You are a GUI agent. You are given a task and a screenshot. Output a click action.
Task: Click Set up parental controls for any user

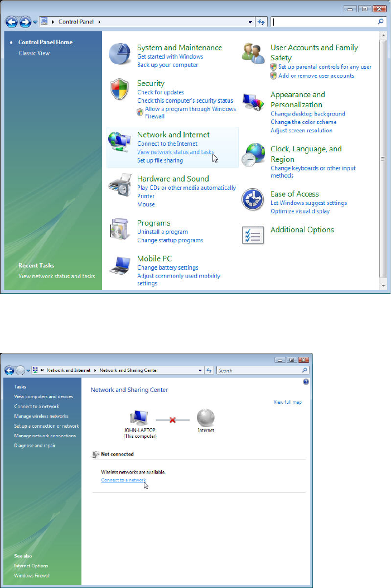click(x=325, y=67)
